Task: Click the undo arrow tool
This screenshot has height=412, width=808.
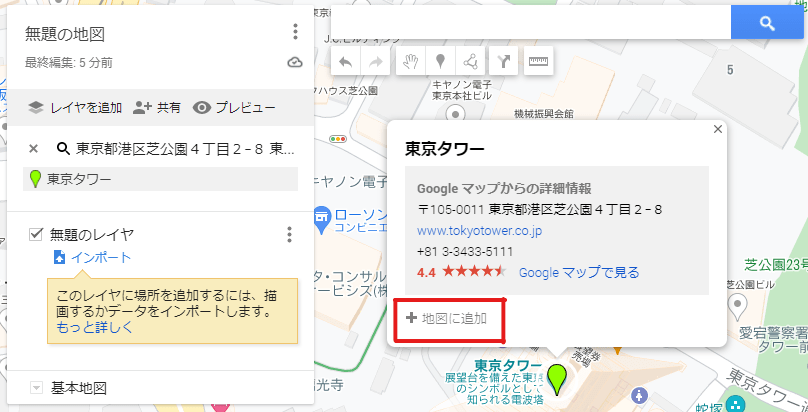Action: (345, 62)
